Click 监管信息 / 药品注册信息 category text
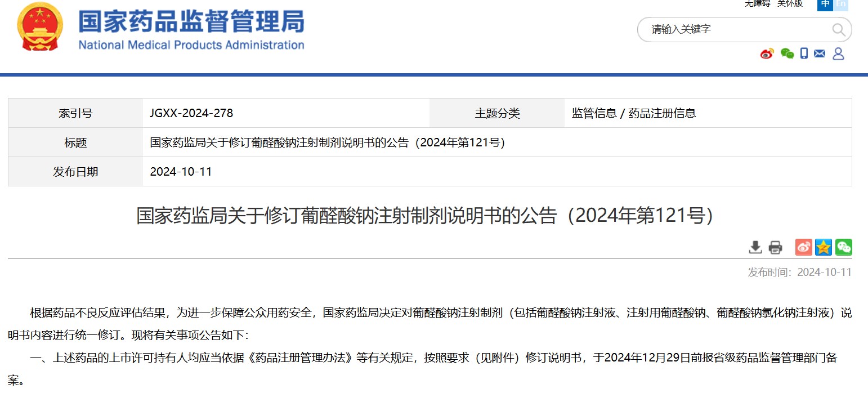Viewport: 868px width, 393px height. coord(634,113)
